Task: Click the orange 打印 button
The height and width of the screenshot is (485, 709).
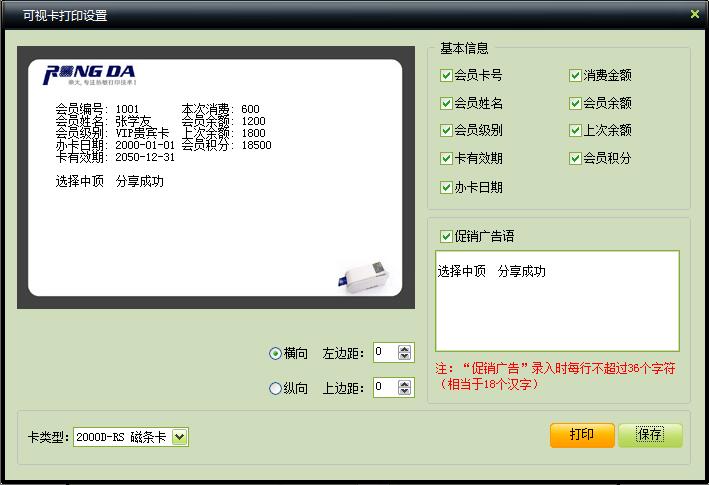Action: click(x=582, y=435)
